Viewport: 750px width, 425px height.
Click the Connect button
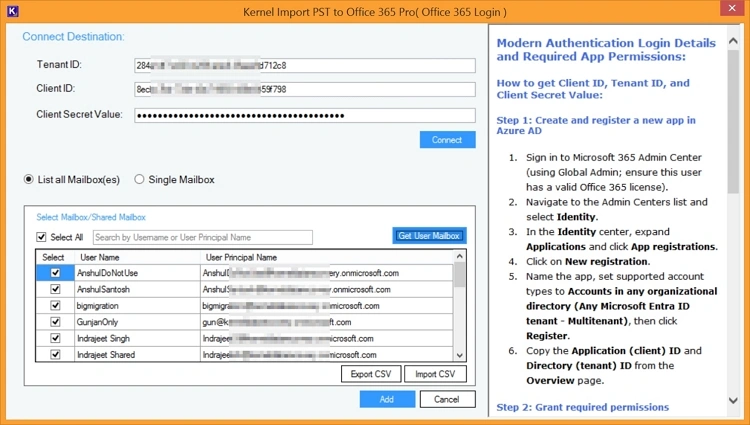[448, 140]
